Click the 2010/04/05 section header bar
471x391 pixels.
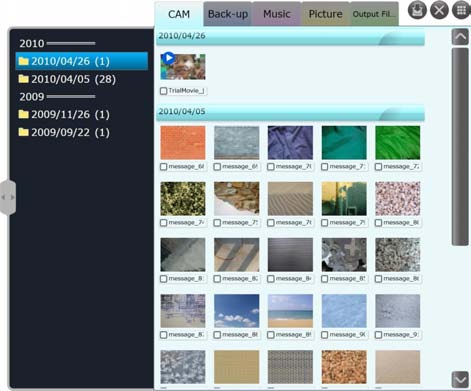(290, 113)
